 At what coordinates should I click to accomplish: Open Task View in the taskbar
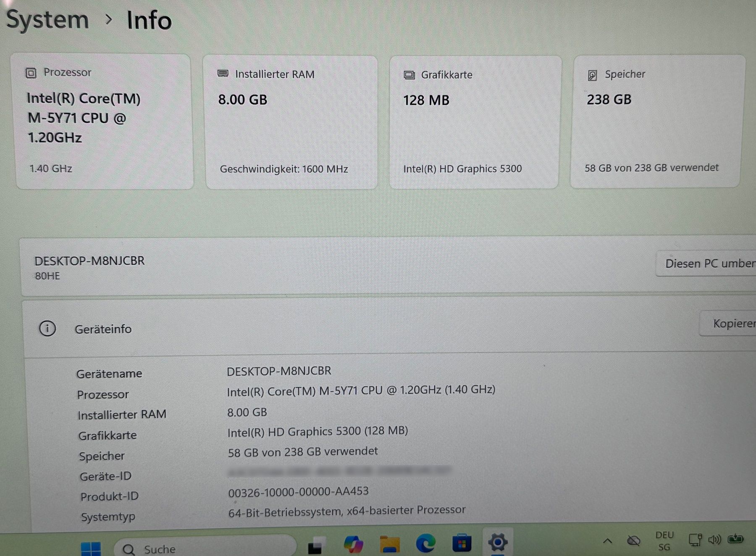click(317, 545)
